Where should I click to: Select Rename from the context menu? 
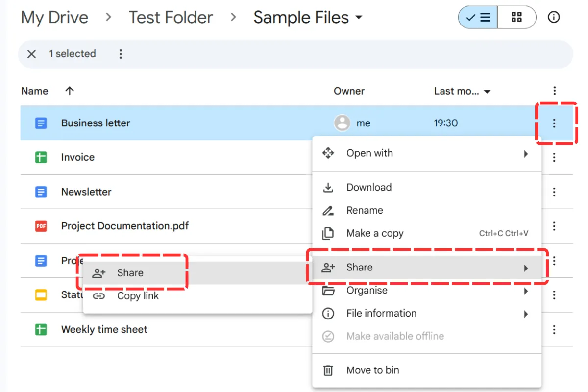tap(365, 210)
